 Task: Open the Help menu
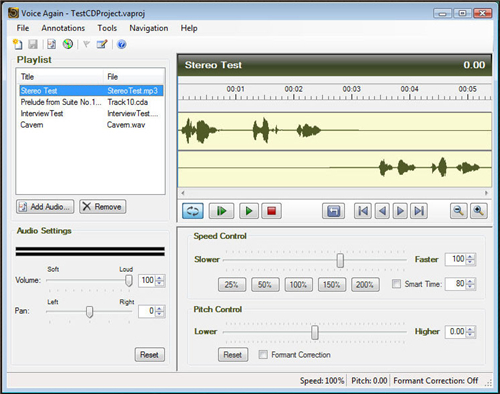189,28
